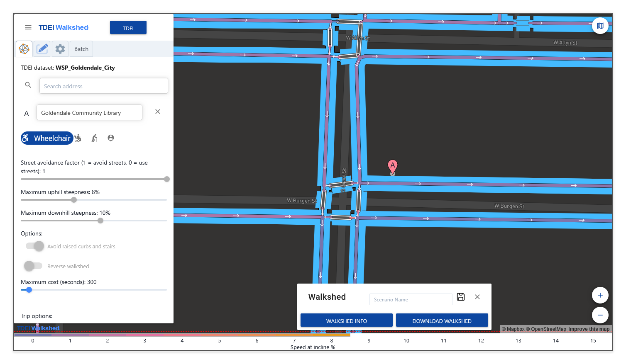
Task: Toggle Avoid raised curbs and stairs
Action: tap(35, 246)
